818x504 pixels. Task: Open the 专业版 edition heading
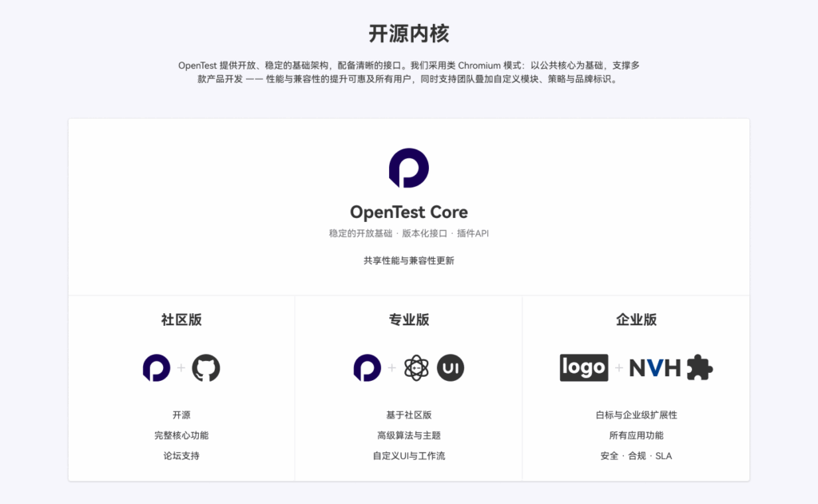tap(409, 319)
